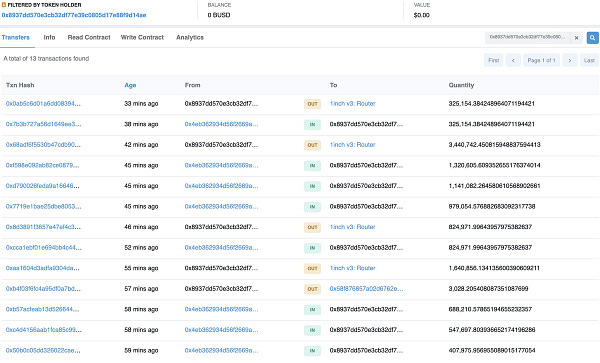Open transaction hash starting 0xd790026feda9a
600x363 pixels.
(x=42, y=186)
